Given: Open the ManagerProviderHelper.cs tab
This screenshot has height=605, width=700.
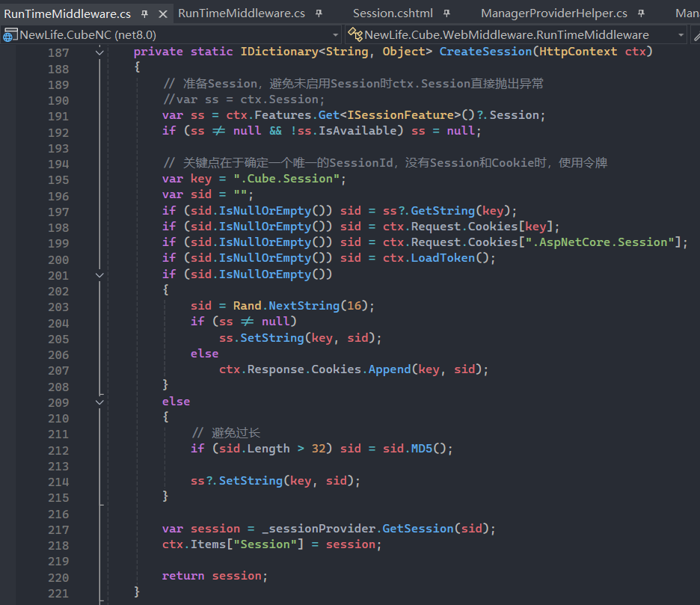Looking at the screenshot, I should (553, 13).
